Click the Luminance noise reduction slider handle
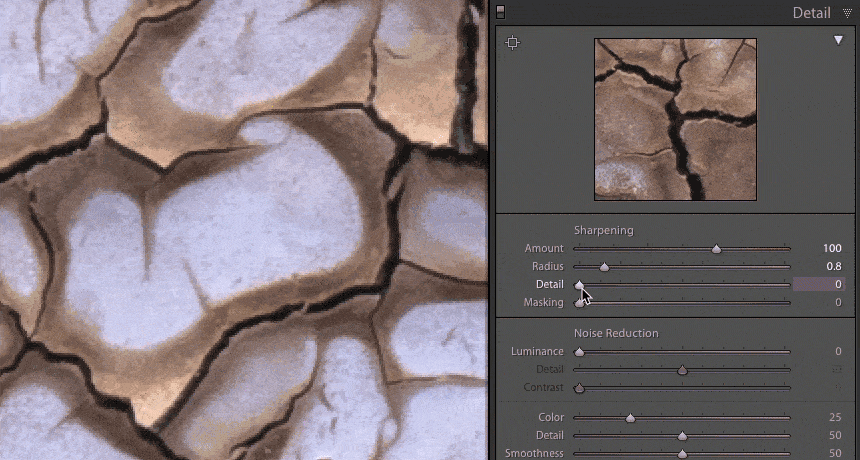 tap(579, 352)
